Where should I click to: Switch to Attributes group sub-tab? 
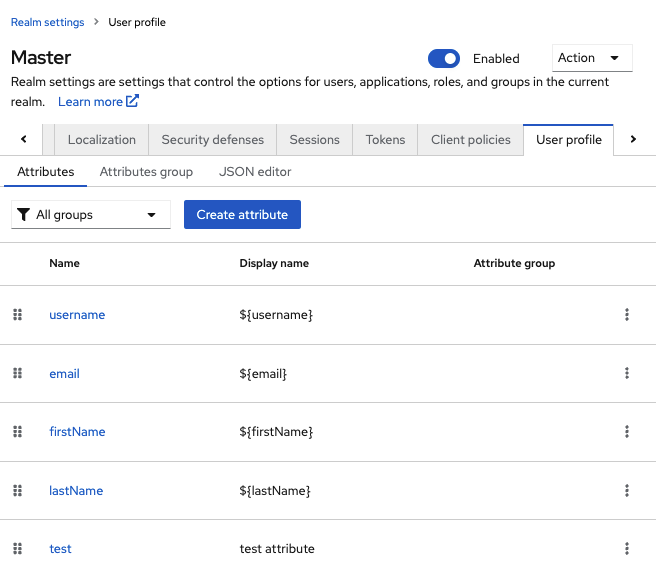(146, 172)
